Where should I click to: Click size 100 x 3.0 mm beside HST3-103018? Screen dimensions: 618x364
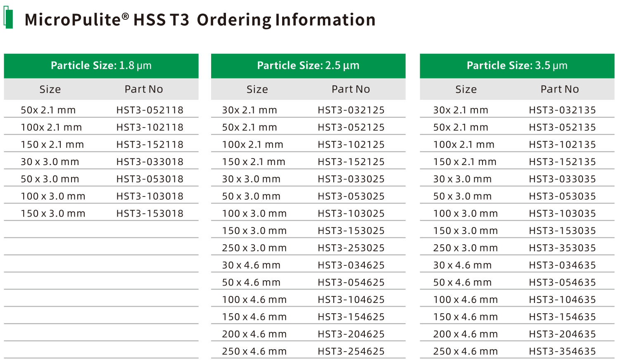pyautogui.click(x=53, y=196)
